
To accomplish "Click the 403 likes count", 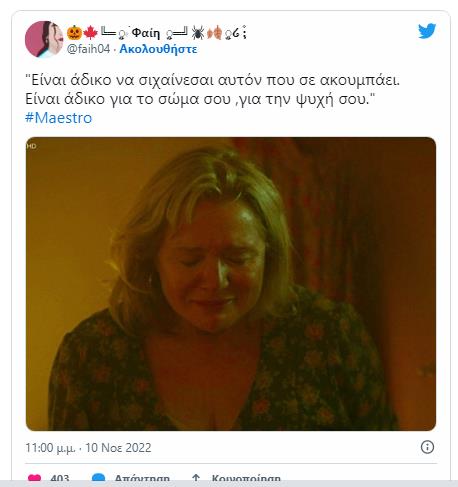I will pyautogui.click(x=60, y=478).
